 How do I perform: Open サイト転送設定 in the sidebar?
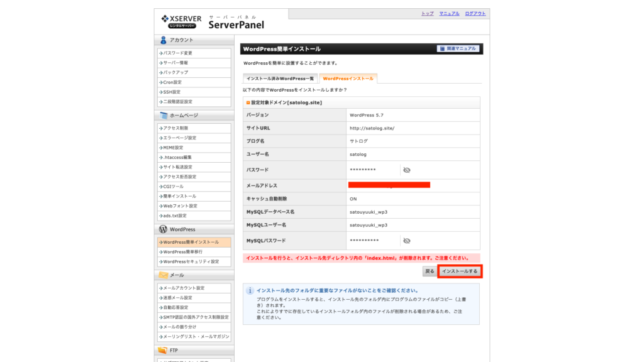[194, 167]
